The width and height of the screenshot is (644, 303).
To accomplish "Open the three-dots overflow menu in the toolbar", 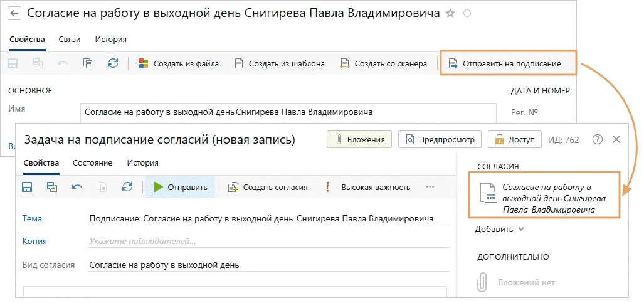I will click(430, 187).
